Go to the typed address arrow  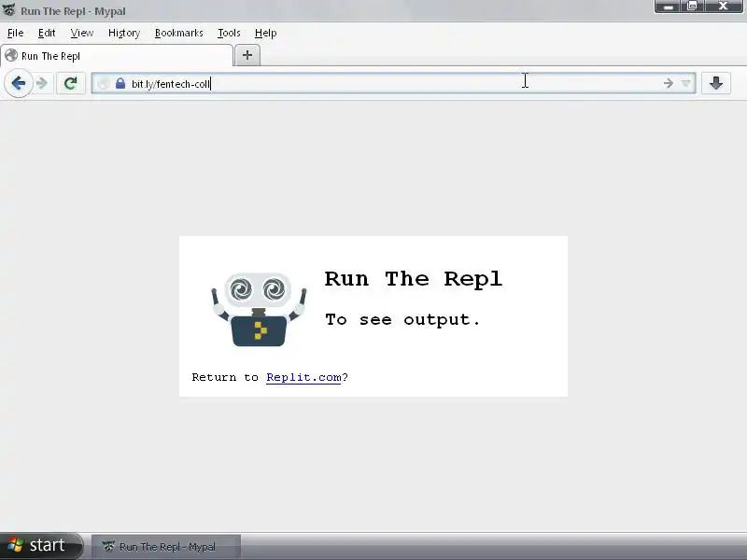pos(668,83)
